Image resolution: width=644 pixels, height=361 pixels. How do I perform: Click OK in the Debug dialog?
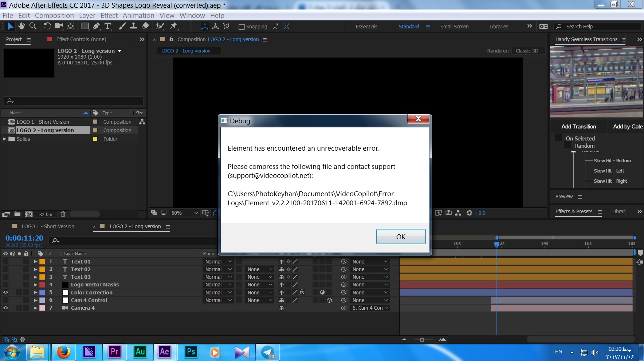401,237
